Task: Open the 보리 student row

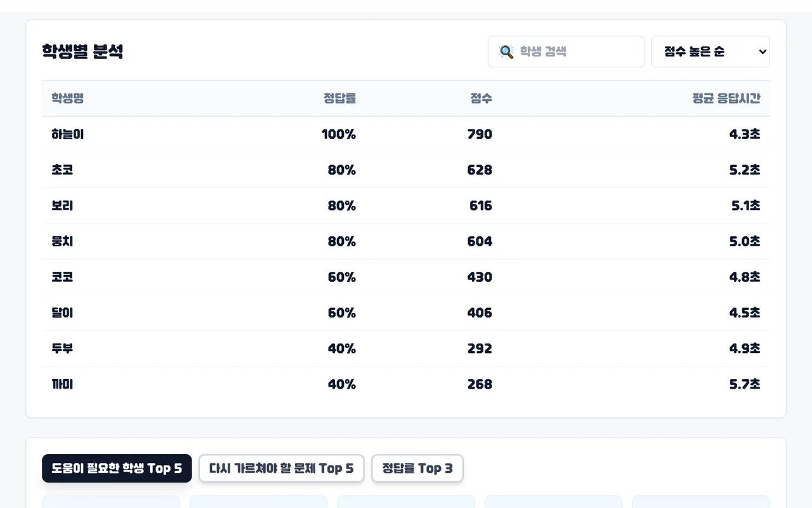Action: (406, 206)
